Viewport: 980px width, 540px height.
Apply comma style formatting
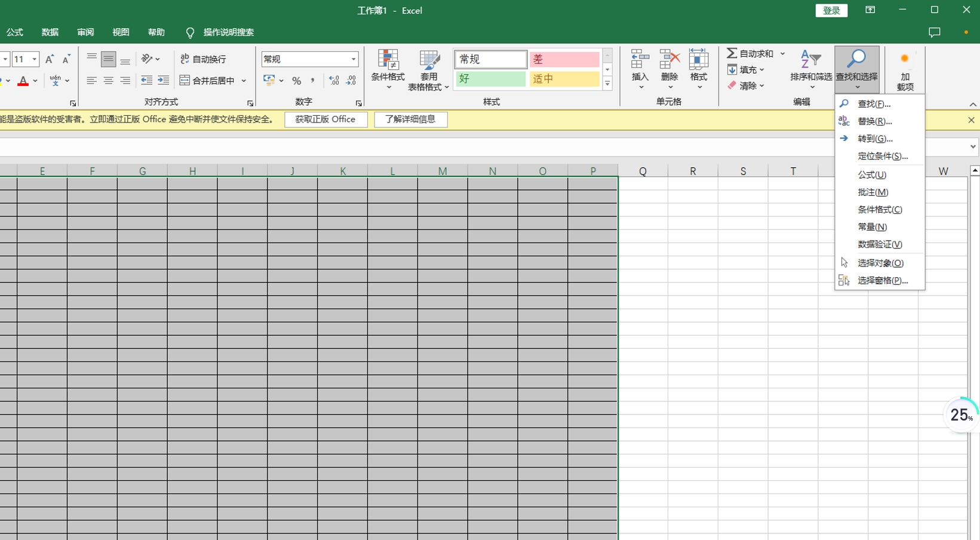[x=312, y=81]
